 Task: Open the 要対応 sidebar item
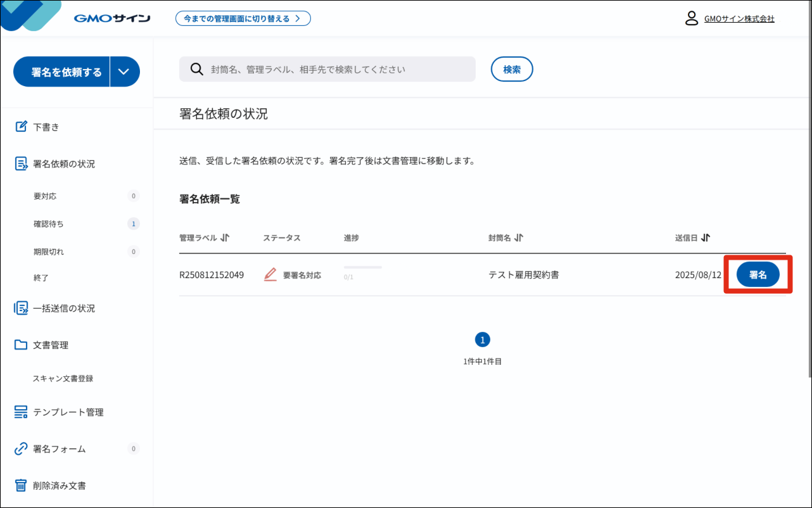coord(45,196)
